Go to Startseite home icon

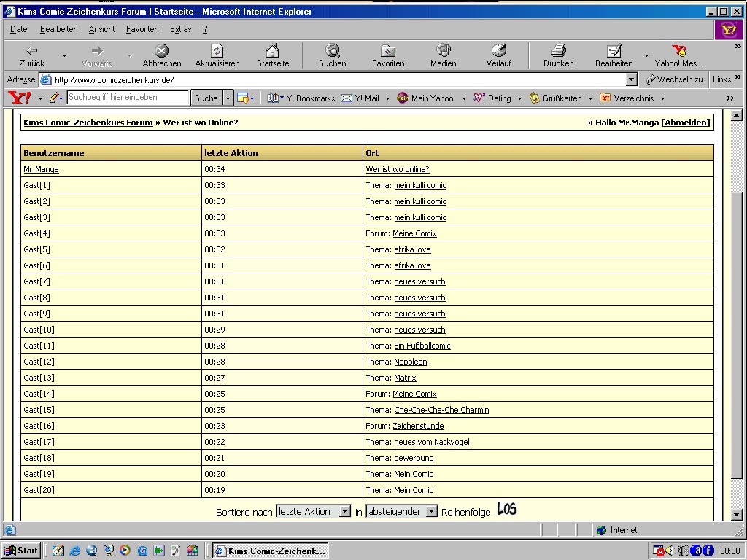(x=273, y=51)
